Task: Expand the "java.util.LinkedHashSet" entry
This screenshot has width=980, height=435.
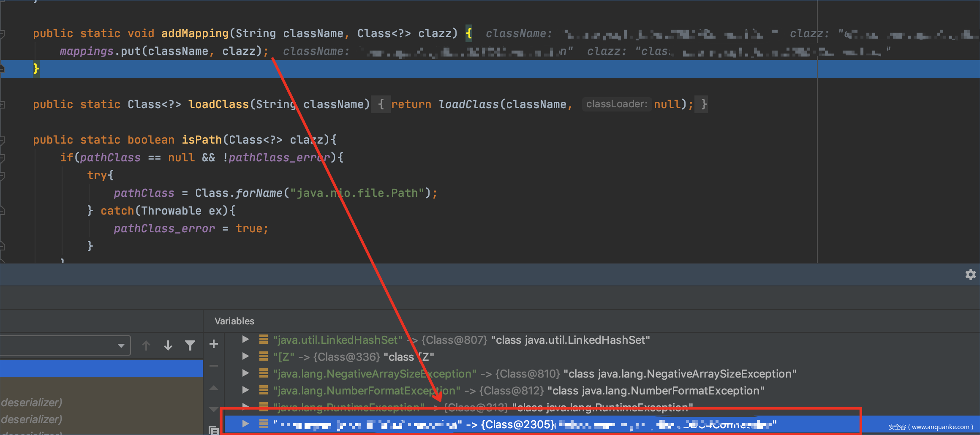Action: tap(245, 340)
